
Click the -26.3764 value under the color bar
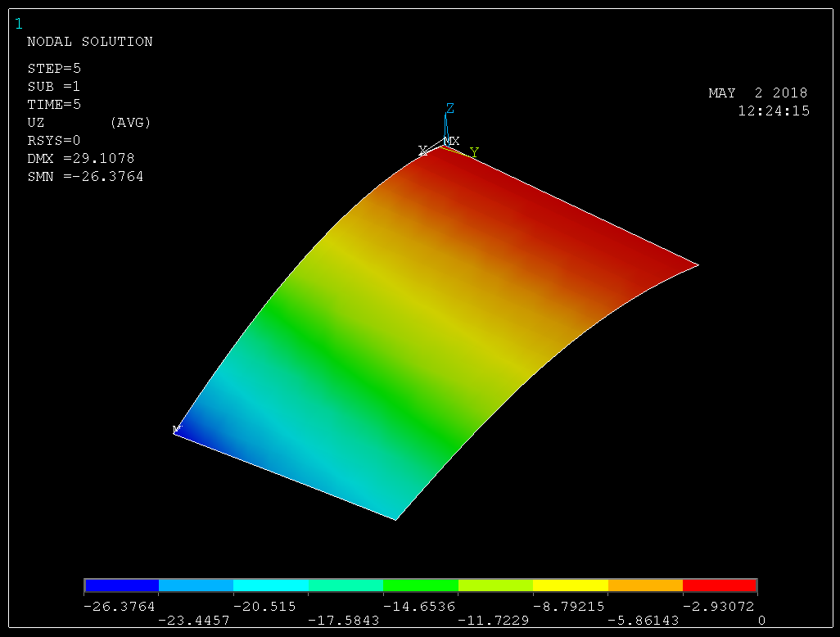pyautogui.click(x=119, y=607)
